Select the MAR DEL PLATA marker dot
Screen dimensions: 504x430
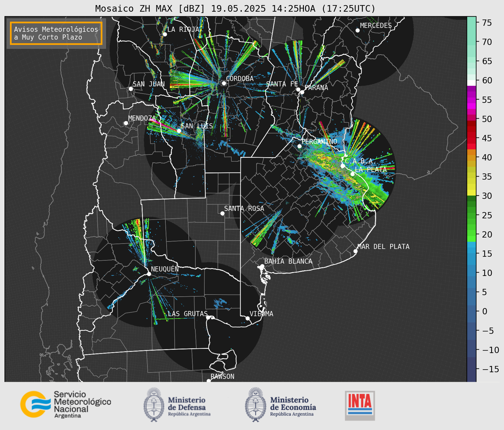click(355, 251)
